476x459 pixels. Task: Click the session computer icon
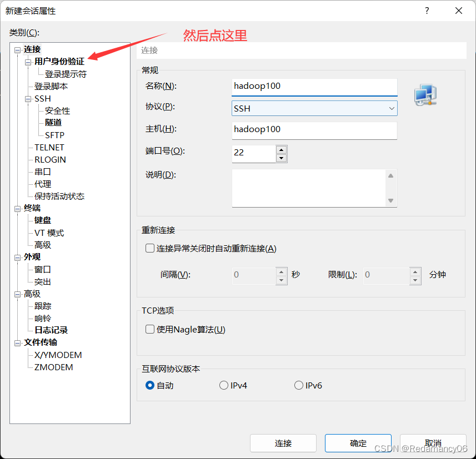click(x=425, y=95)
